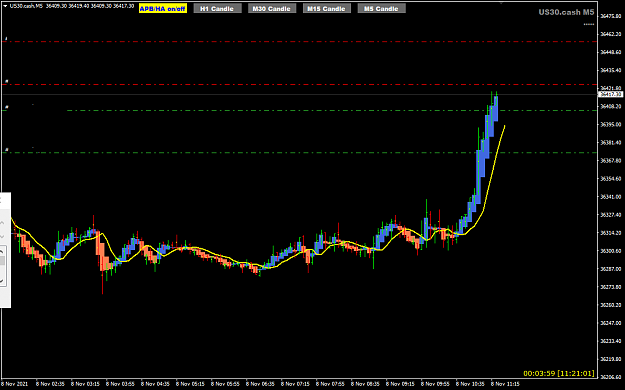Click price scale value 36300.60
Image resolution: width=625 pixels, height=390 pixels.
(611, 251)
